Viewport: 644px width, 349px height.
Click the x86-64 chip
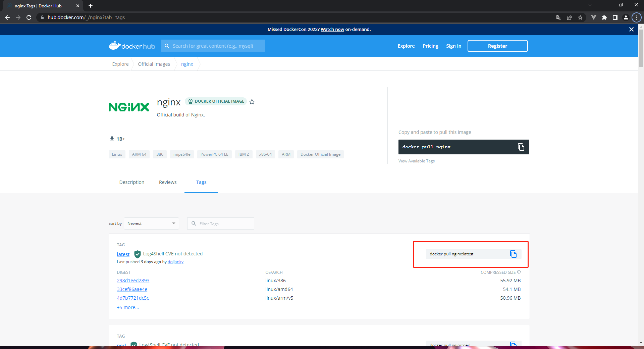pyautogui.click(x=266, y=154)
